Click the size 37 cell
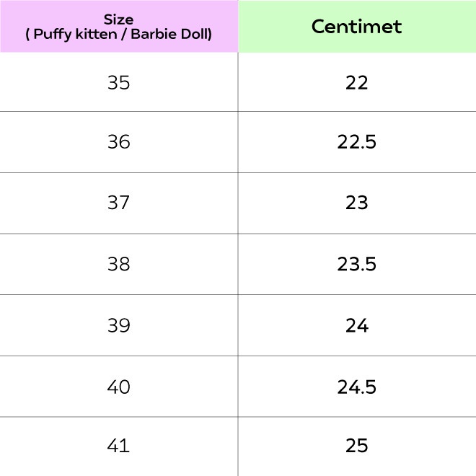Screen dimensions: 476x476 (118, 203)
